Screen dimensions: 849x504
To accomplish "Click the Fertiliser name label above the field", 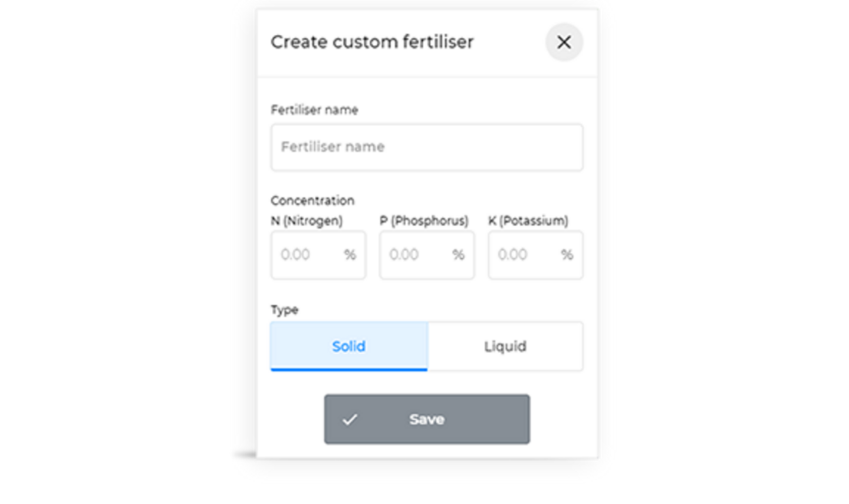I will pos(314,110).
